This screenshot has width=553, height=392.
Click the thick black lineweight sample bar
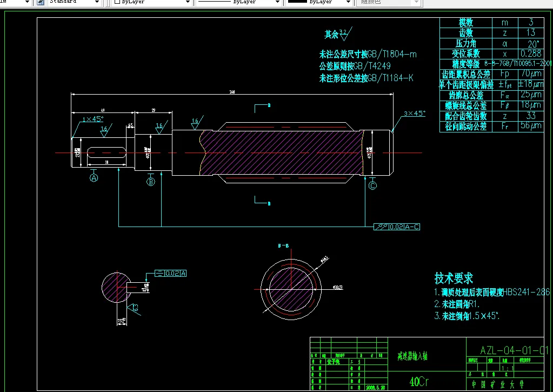tap(297, 2)
